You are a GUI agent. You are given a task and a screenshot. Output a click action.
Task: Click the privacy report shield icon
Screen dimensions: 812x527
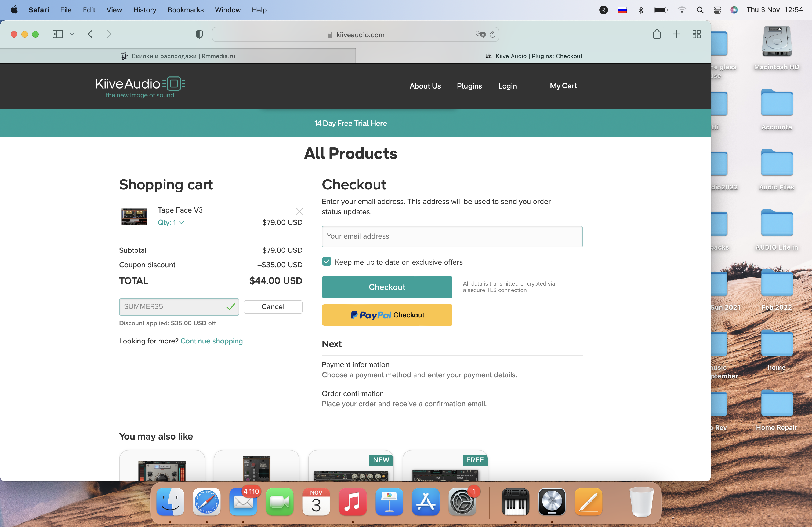pos(199,34)
